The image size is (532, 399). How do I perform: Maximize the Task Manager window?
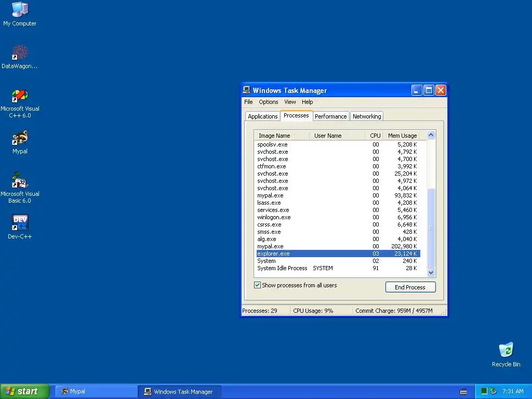429,90
